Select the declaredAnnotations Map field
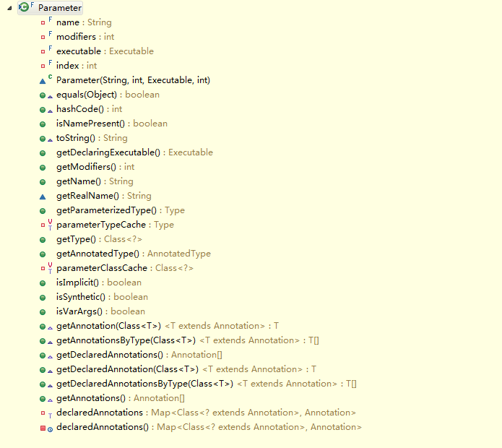Viewport: 502px width, 448px height. [x=206, y=413]
